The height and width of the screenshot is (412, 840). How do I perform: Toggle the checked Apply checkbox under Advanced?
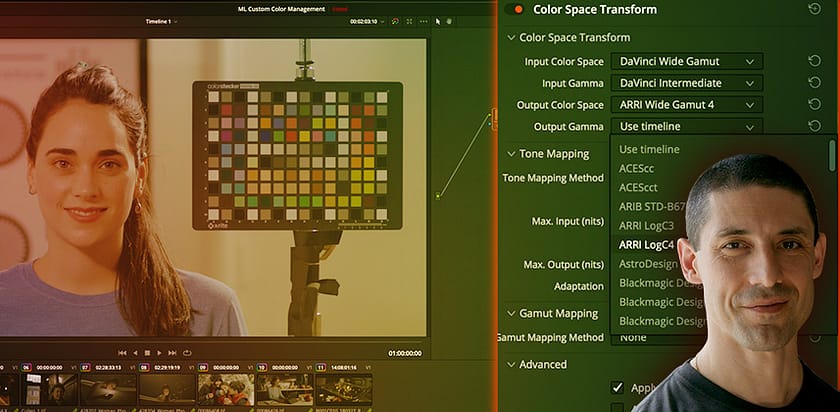pos(618,387)
